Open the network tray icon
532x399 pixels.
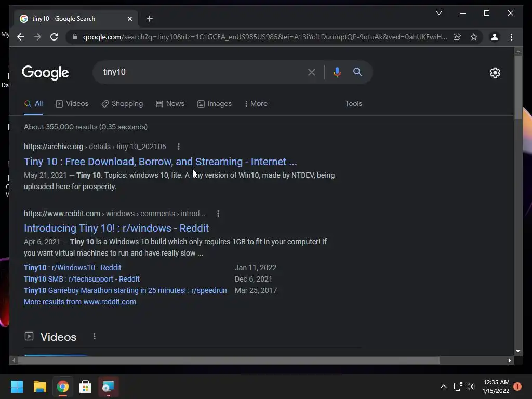point(458,387)
